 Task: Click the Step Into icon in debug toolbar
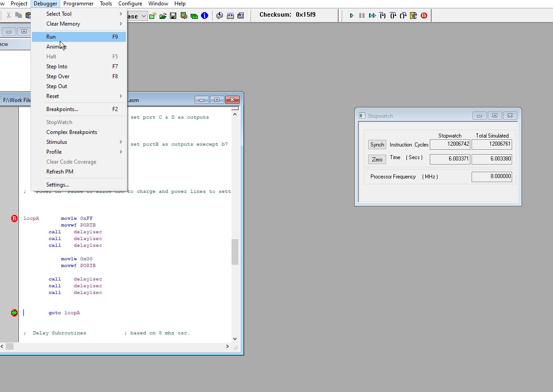point(383,15)
